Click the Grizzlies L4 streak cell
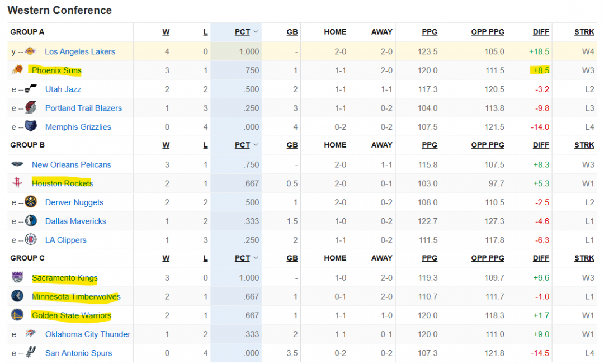 pyautogui.click(x=590, y=127)
